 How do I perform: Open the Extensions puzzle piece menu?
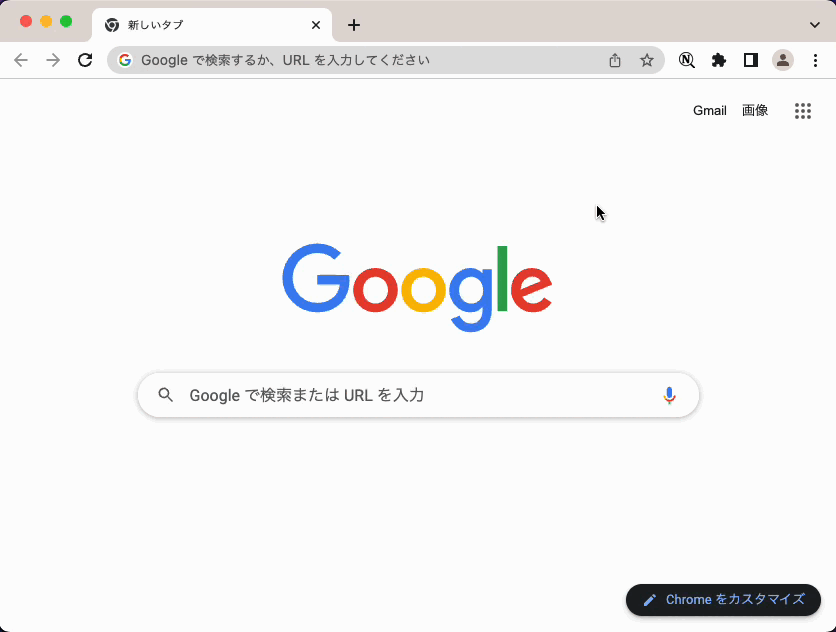[x=719, y=60]
